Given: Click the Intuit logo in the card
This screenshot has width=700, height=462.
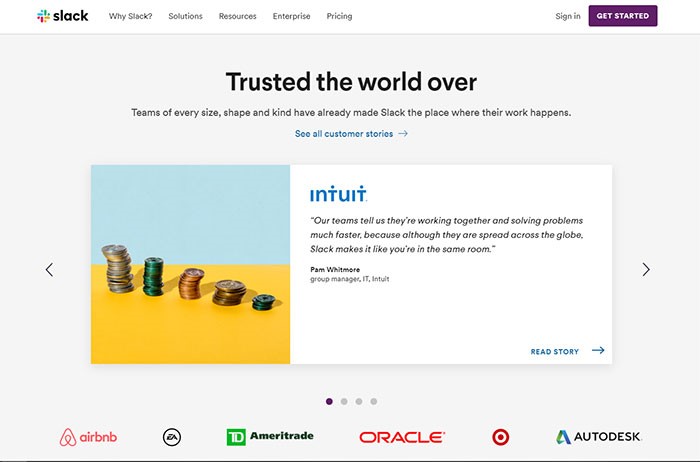Looking at the screenshot, I should [338, 194].
